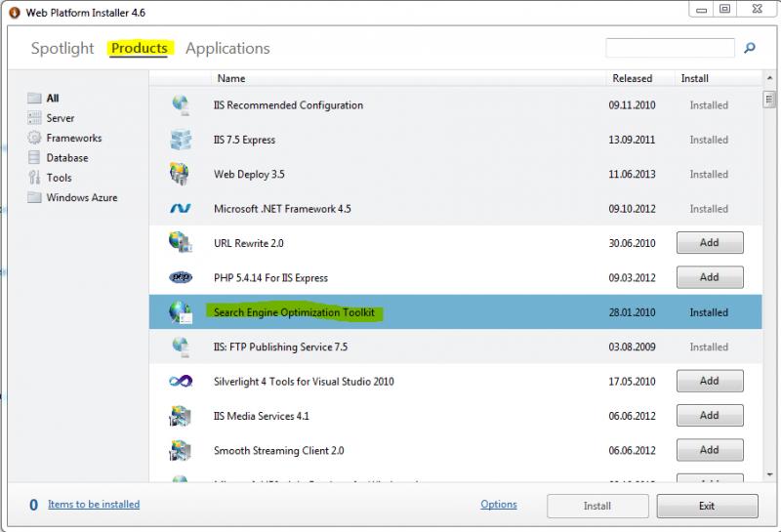Click the Smooth Streaming Client 2.0 icon
Viewport: 781px width, 532px height.
click(x=180, y=450)
